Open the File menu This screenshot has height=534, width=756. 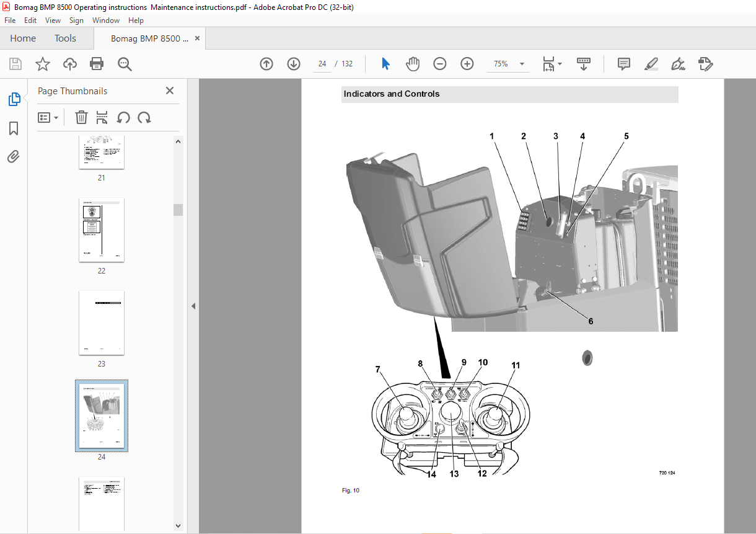coord(10,20)
